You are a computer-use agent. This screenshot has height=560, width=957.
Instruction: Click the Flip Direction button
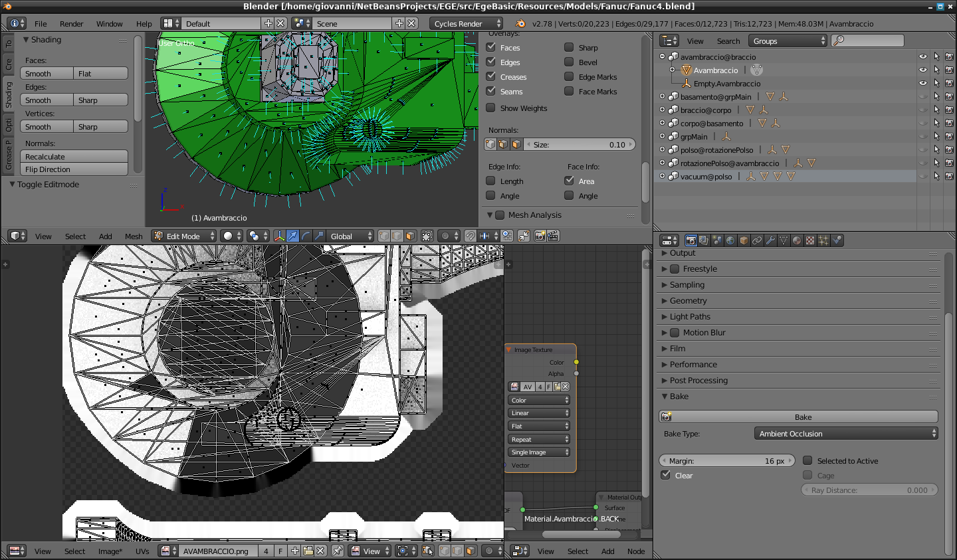[74, 169]
